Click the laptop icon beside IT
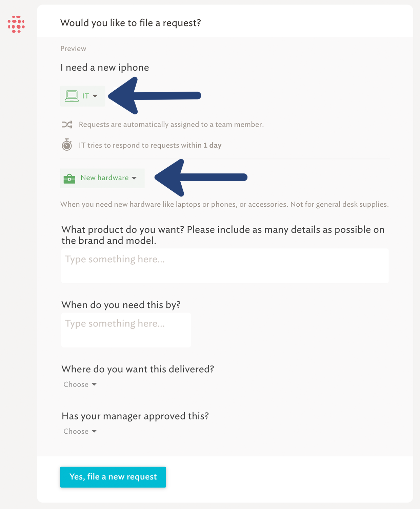420x509 pixels. [x=72, y=96]
